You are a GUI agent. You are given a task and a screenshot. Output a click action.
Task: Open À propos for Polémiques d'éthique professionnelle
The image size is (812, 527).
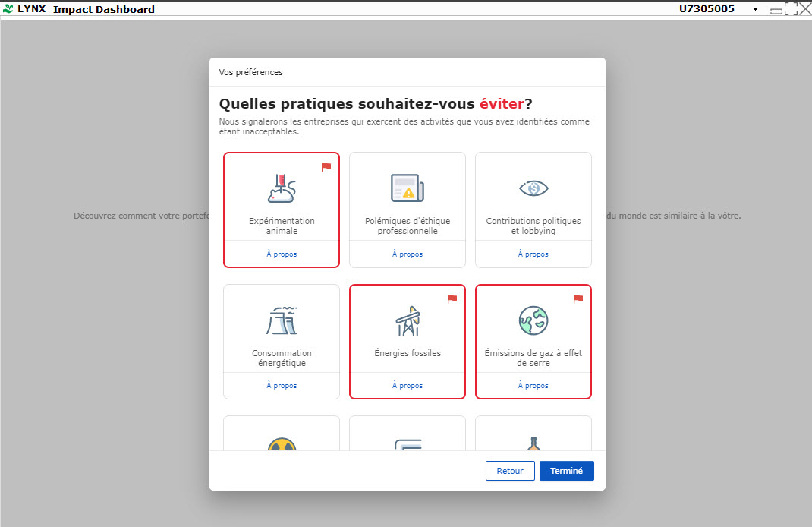click(x=408, y=254)
